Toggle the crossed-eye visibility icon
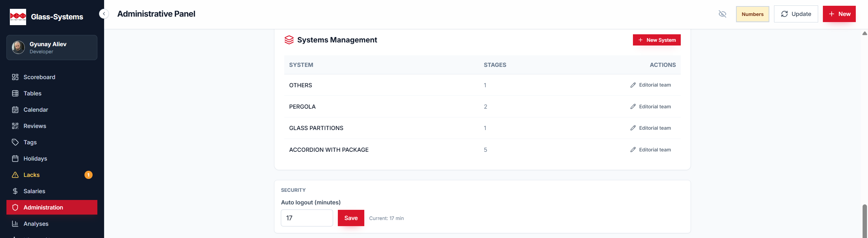Screen dimensions: 868x238 click(722, 14)
